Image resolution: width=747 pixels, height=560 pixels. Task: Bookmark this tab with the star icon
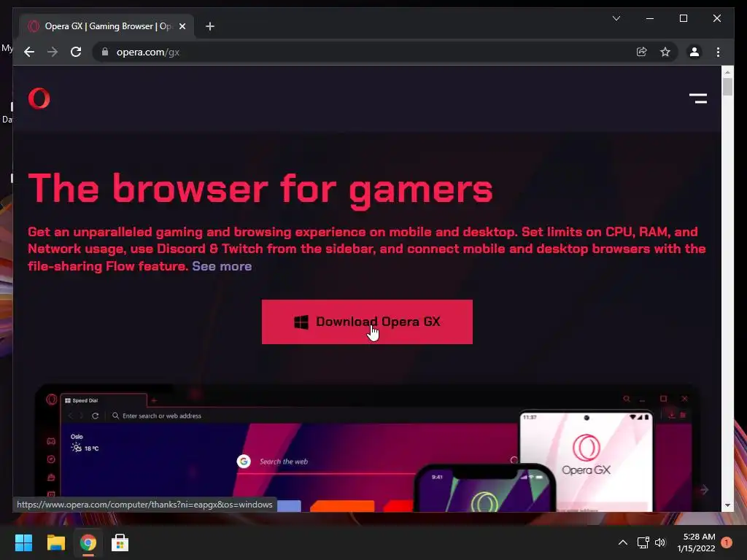point(665,52)
